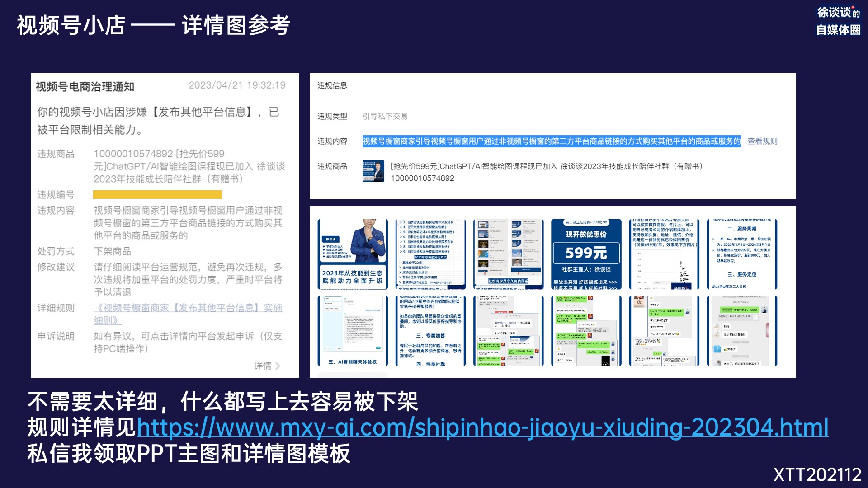Select the 二、服务周期 detail thumbnail

click(x=741, y=254)
